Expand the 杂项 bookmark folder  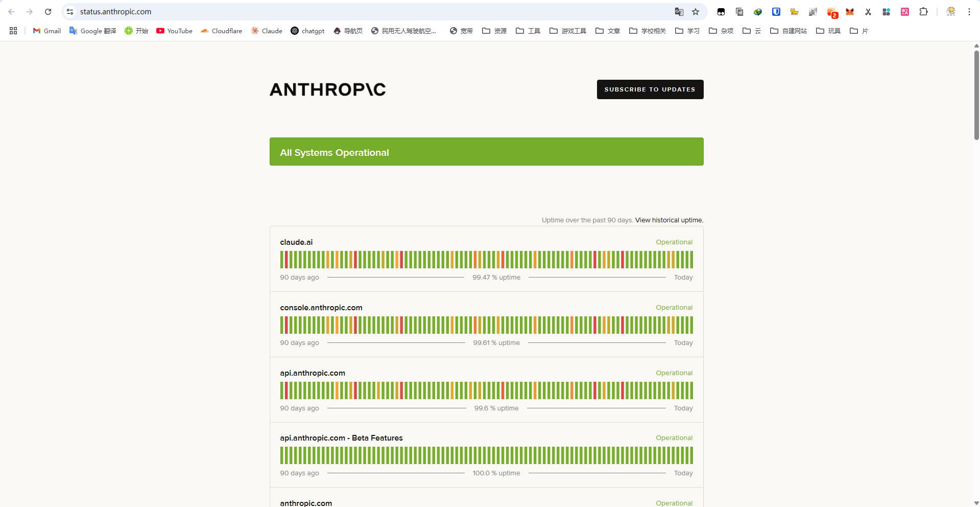[721, 31]
